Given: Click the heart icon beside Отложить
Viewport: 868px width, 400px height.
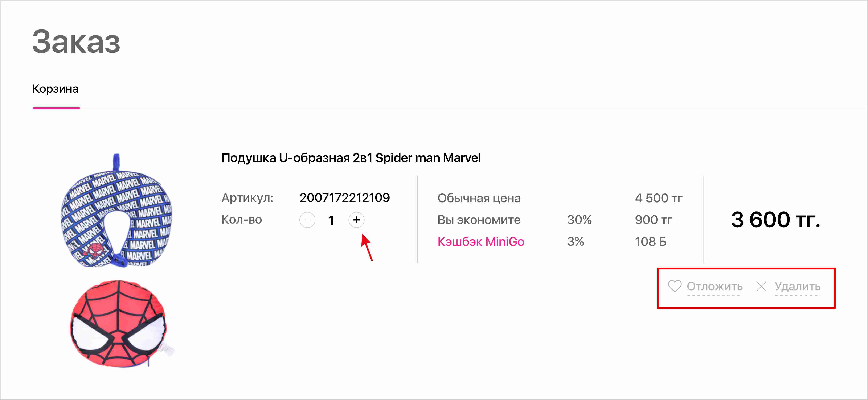Looking at the screenshot, I should click(x=675, y=286).
